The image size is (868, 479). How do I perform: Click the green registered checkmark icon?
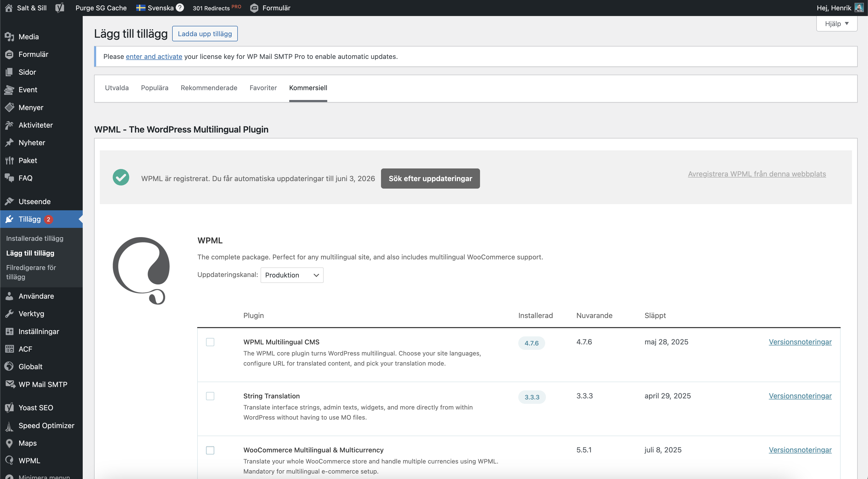coord(121,177)
